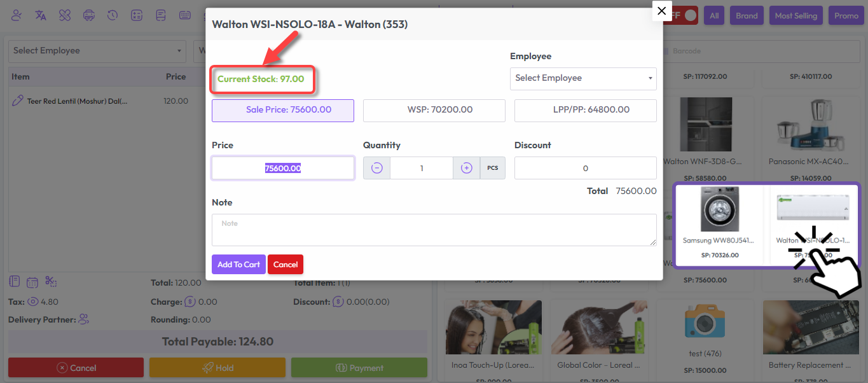Click the scissors split icon in the cart footer
The height and width of the screenshot is (383, 868).
(51, 281)
